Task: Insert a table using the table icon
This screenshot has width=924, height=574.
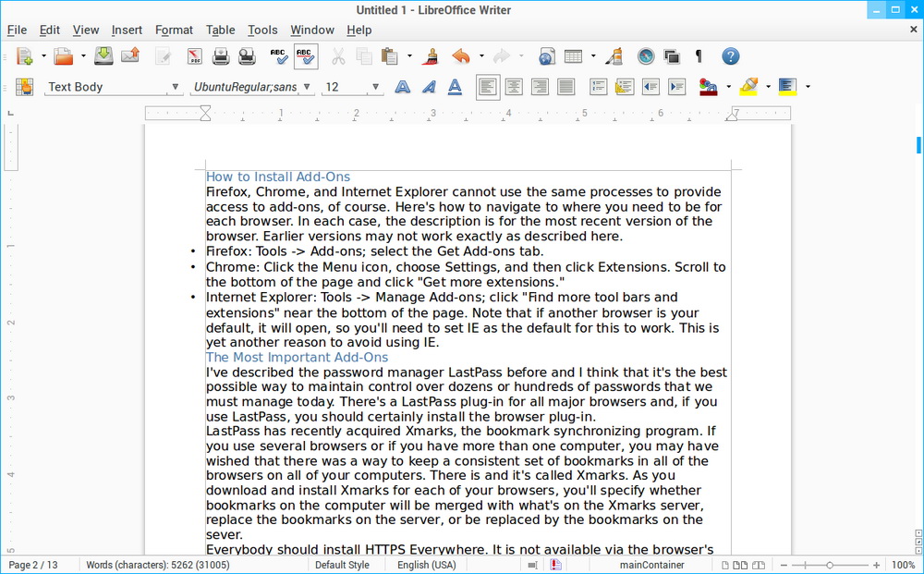Action: click(574, 56)
